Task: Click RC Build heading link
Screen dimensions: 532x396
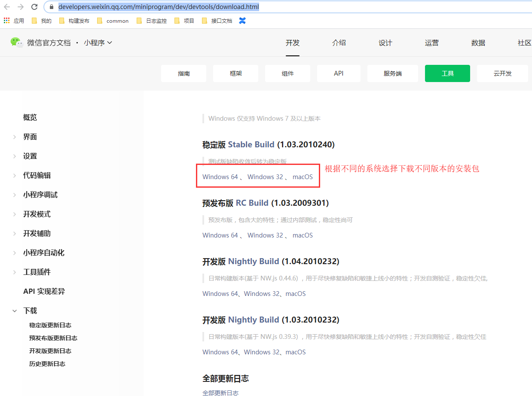Action: pos(252,203)
